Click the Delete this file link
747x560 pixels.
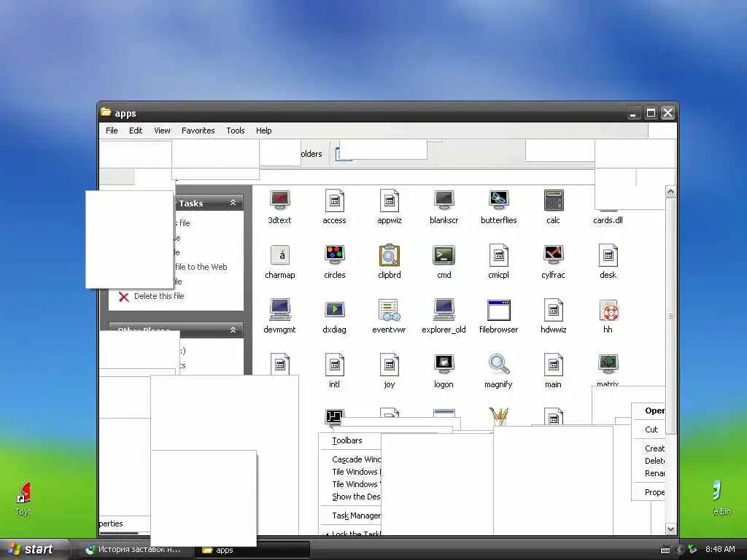[x=159, y=296]
